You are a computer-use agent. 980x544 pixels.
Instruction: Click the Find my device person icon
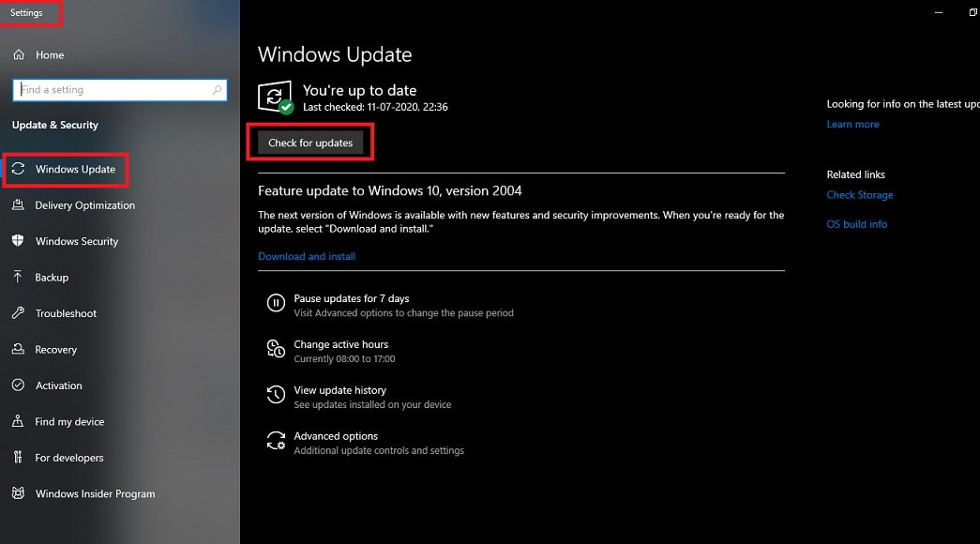[18, 421]
